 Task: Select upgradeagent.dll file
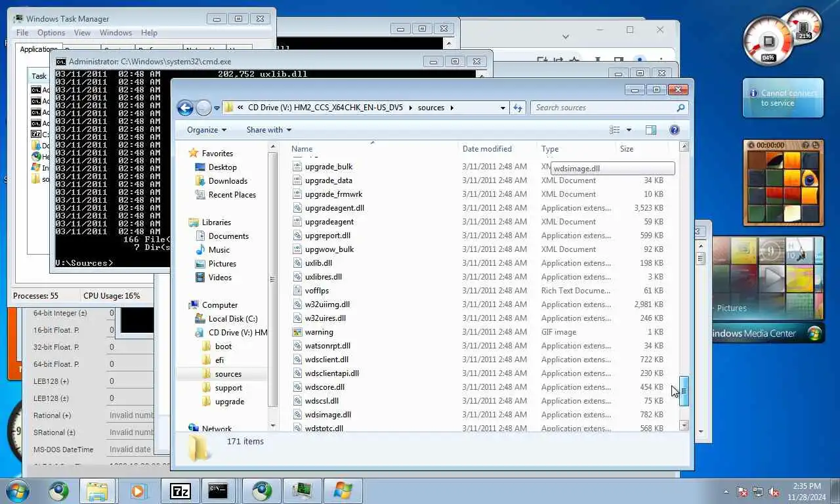click(x=334, y=208)
